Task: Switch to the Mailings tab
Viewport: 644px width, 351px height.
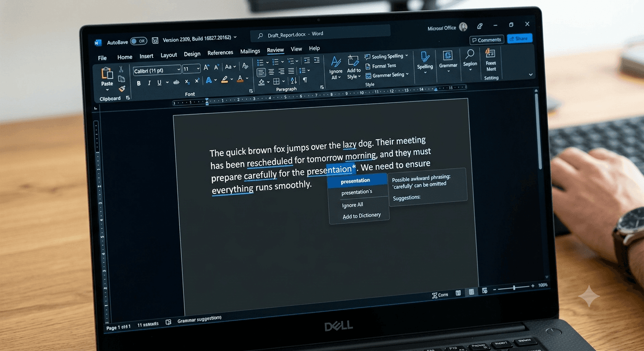Action: (x=250, y=51)
